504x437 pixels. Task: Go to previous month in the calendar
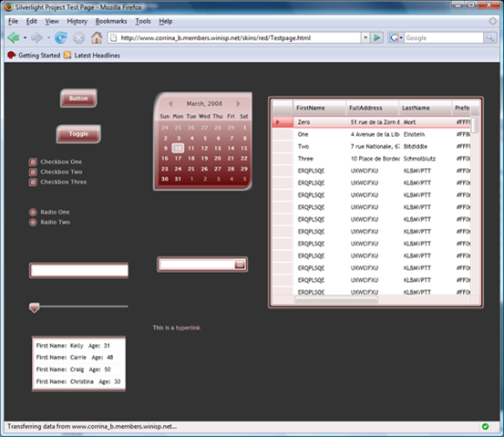pyautogui.click(x=170, y=104)
